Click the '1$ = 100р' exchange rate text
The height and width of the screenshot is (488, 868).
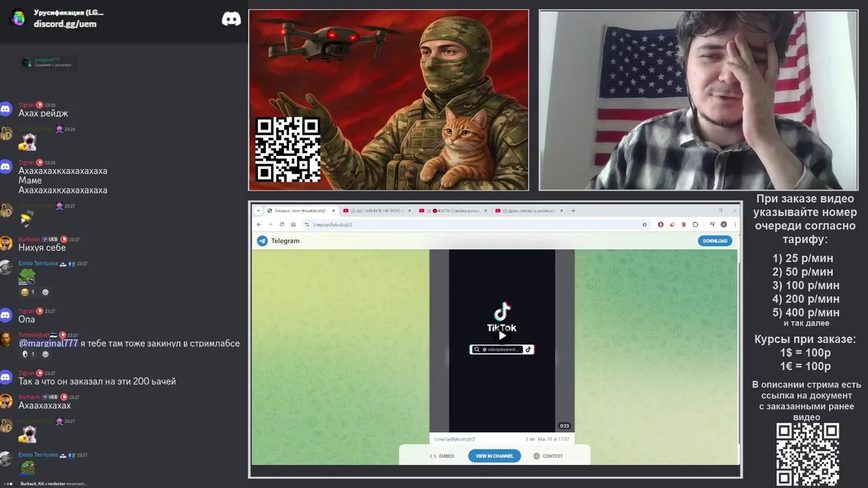(805, 352)
